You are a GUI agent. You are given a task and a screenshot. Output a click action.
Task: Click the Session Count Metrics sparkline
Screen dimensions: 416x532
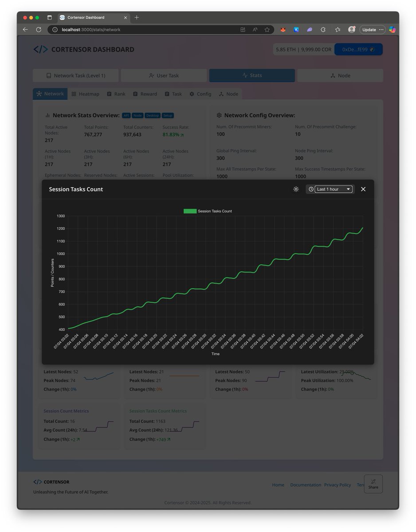99,426
